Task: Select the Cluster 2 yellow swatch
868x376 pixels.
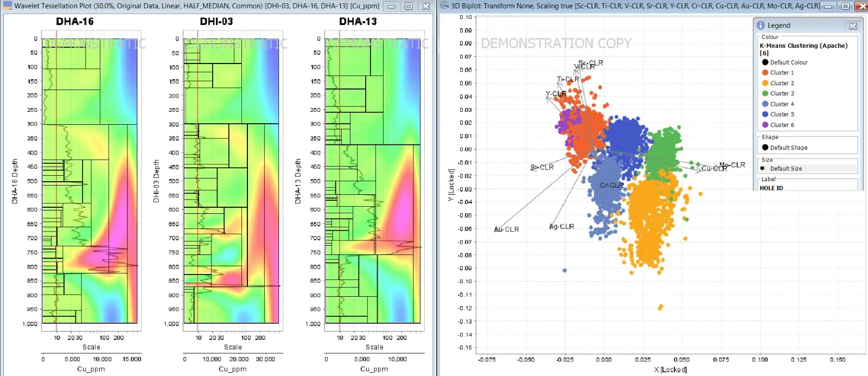Action: coord(765,83)
